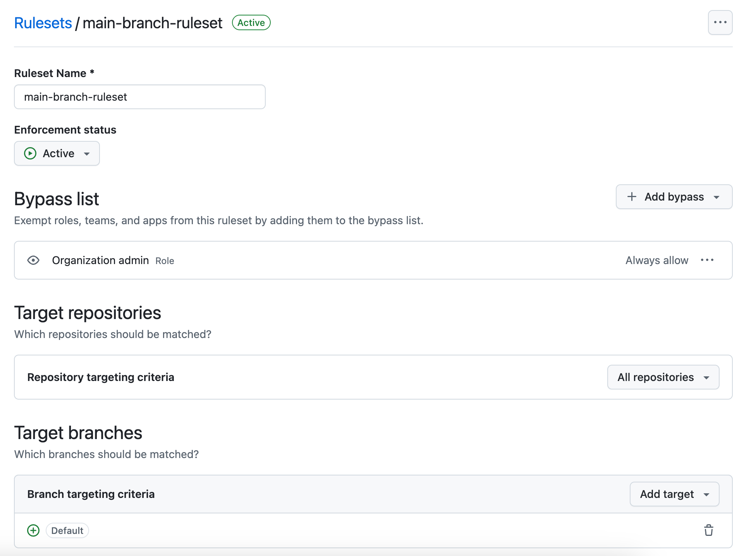This screenshot has height=556, width=756.
Task: Go to the Rulesets breadcrumb link
Action: [43, 23]
